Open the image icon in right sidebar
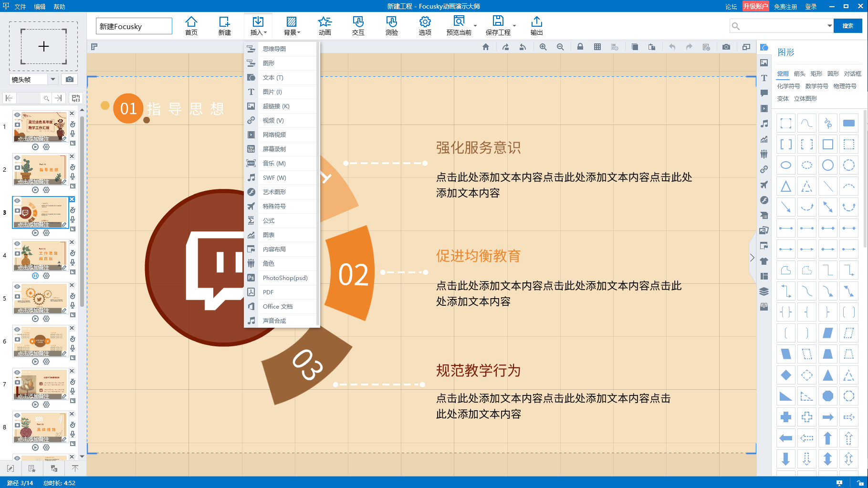This screenshot has width=868, height=488. click(764, 62)
